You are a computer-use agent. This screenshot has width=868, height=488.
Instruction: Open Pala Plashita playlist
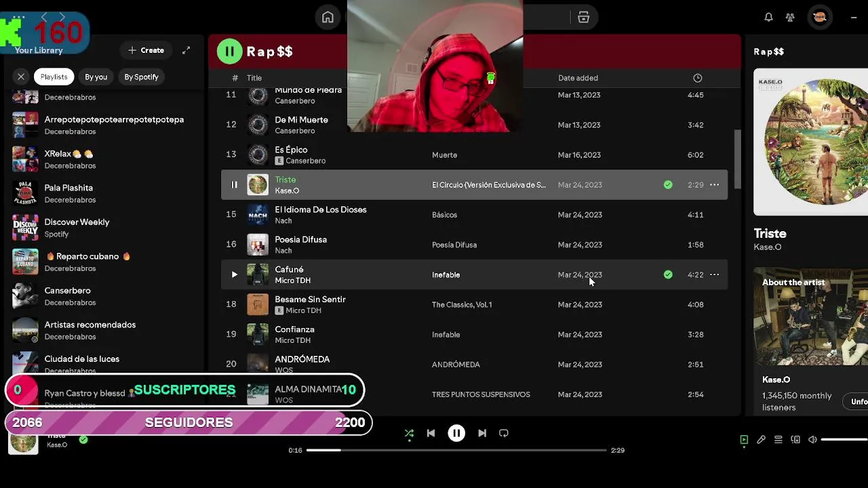point(103,193)
